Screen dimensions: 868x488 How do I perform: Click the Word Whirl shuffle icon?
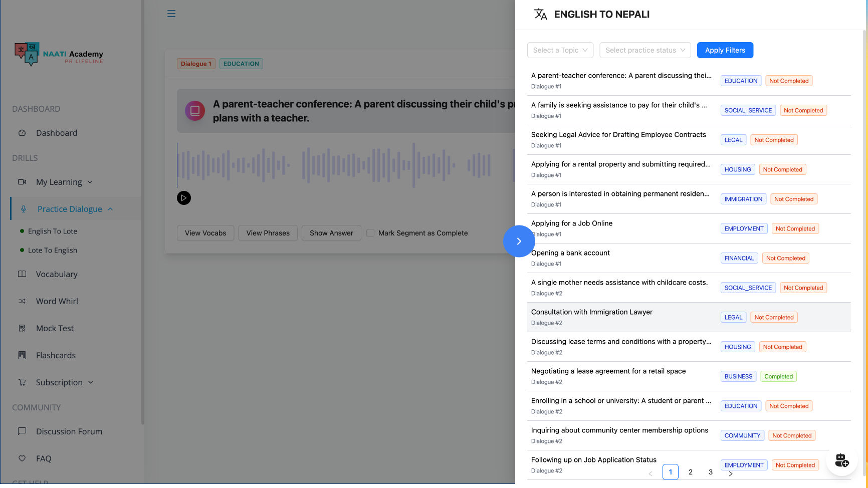pos(22,301)
